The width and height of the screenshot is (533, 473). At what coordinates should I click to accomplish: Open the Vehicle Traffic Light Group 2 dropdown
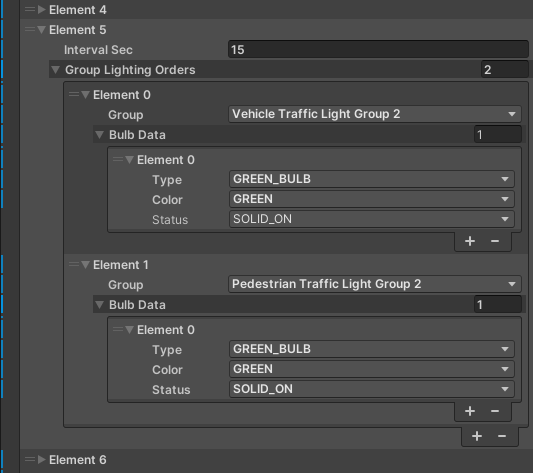click(x=375, y=114)
